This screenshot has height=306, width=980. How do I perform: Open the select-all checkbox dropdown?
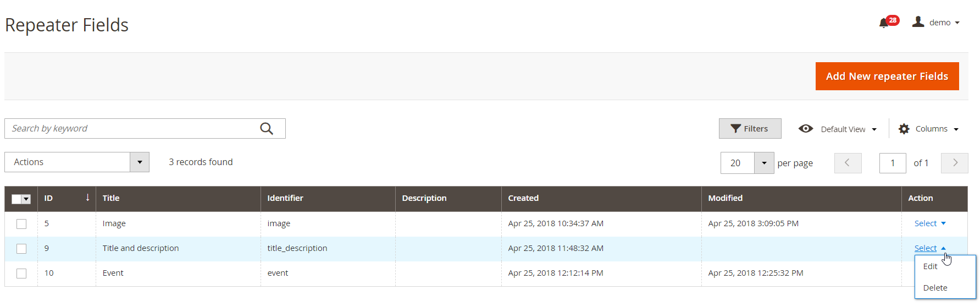click(x=26, y=199)
